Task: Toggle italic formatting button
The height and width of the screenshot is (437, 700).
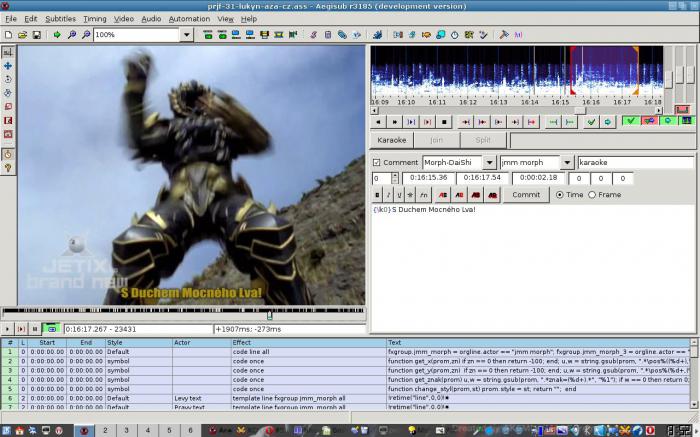Action: click(388, 195)
